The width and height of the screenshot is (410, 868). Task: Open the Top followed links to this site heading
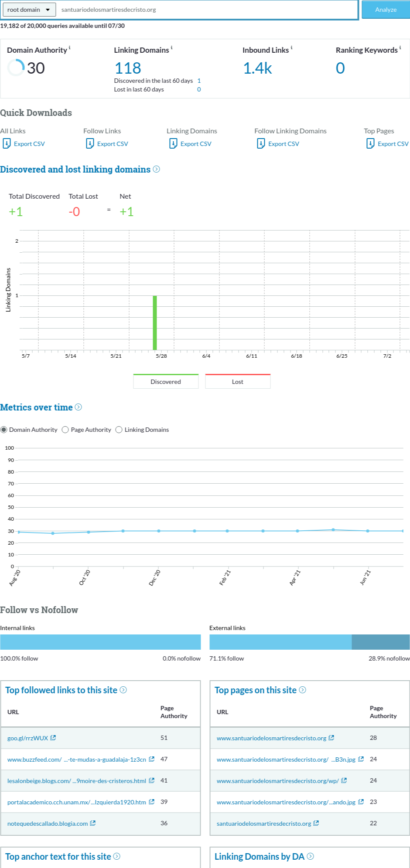(x=61, y=690)
